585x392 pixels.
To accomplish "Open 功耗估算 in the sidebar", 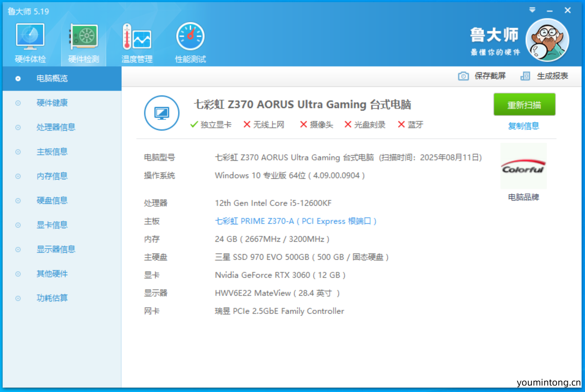I will 62,298.
